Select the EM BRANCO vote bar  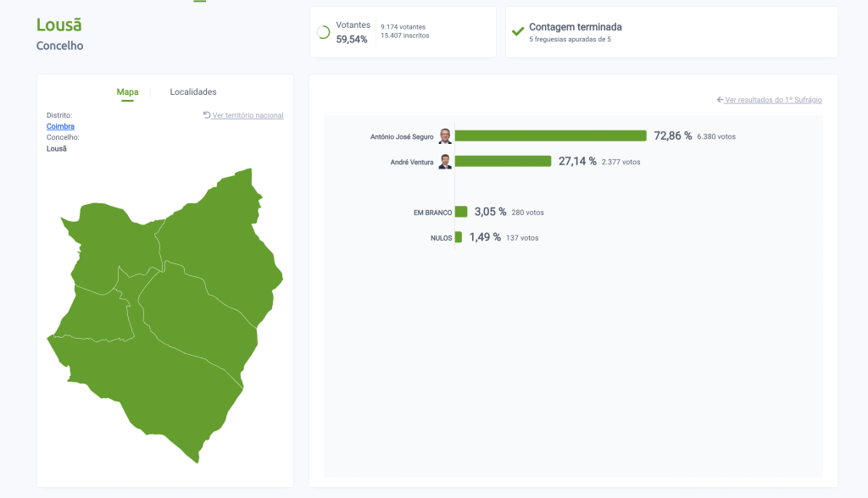(x=461, y=212)
